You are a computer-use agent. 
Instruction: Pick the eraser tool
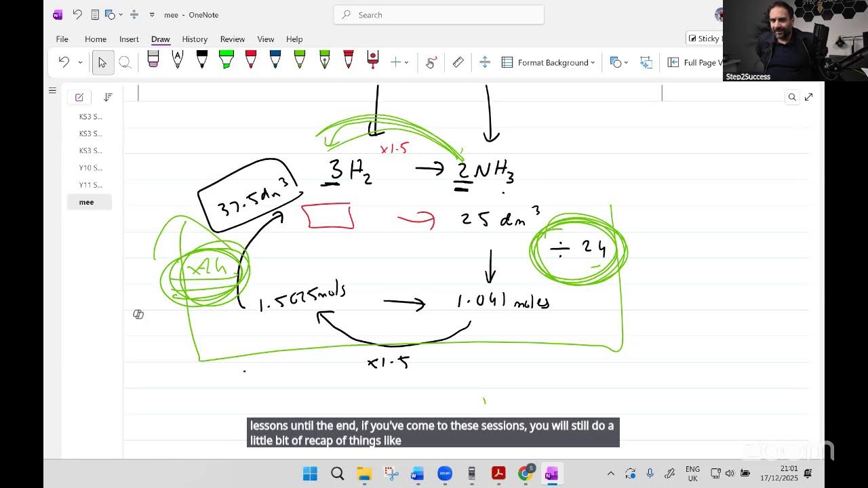click(153, 60)
